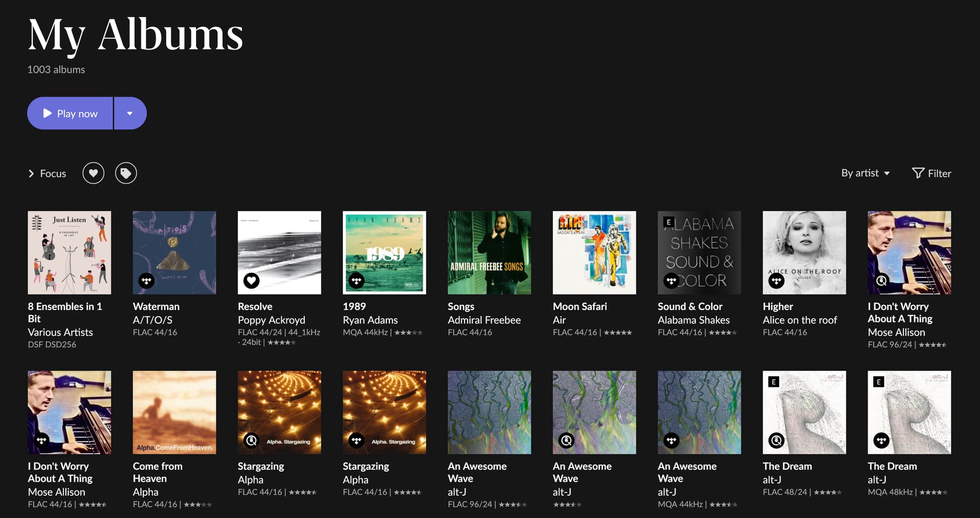Go to artist Admiral Freebee
This screenshot has width=980, height=518.
484,320
